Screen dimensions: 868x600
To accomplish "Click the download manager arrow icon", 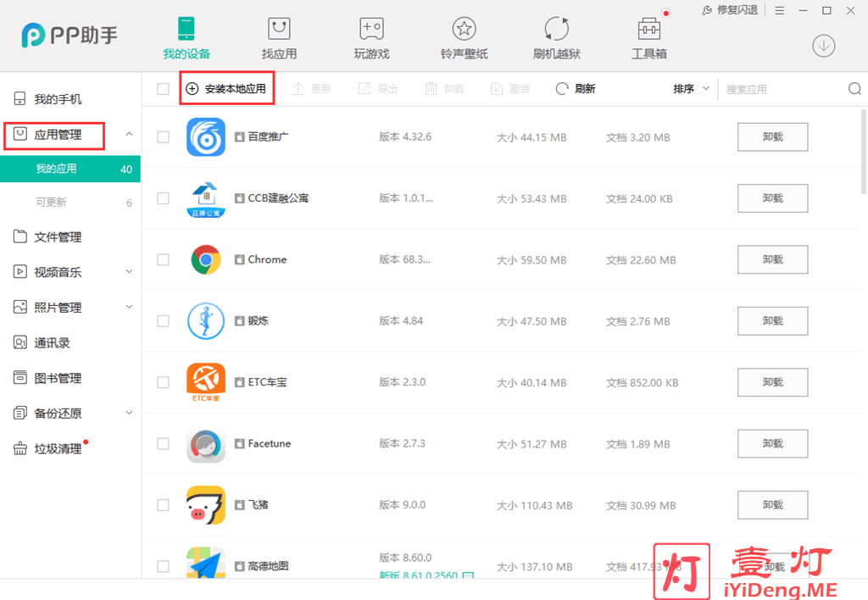I will [x=824, y=46].
